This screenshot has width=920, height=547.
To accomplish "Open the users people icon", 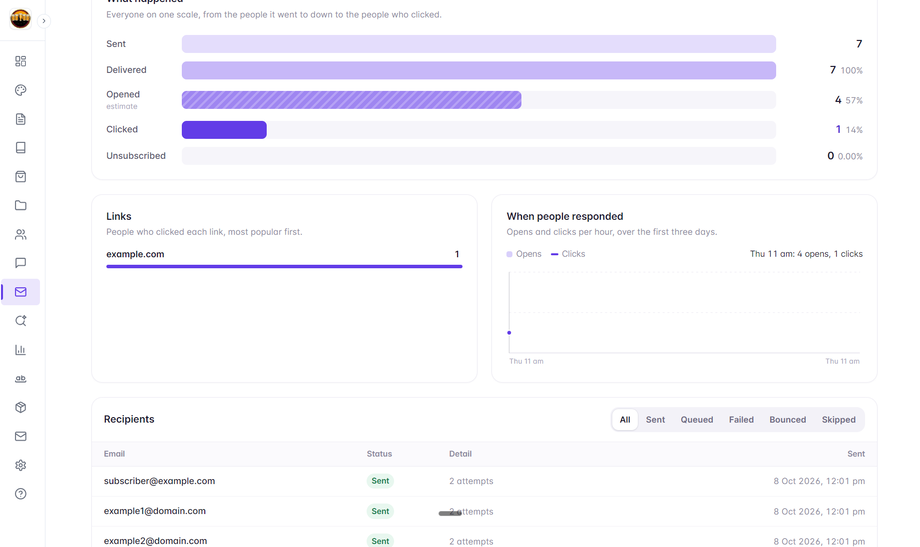I will [21, 234].
